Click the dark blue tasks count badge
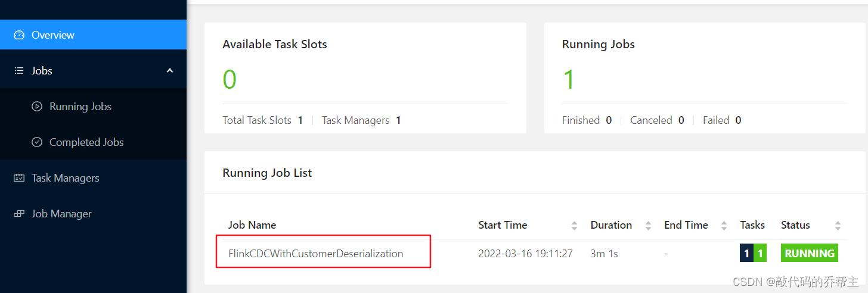Image resolution: width=868 pixels, height=293 pixels. point(746,253)
